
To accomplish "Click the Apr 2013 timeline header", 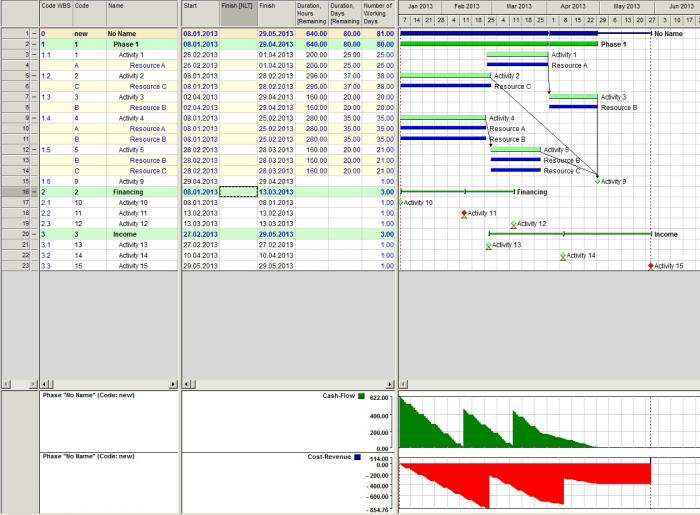I will click(x=573, y=6).
